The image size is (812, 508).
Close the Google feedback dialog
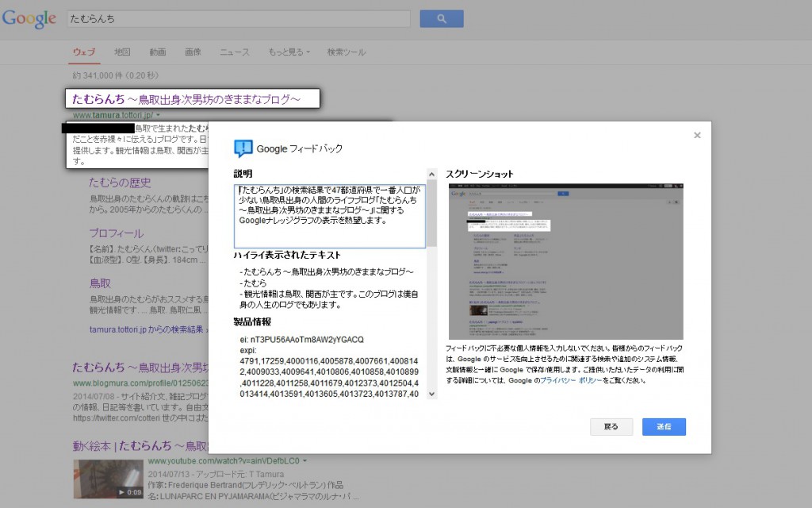point(697,135)
